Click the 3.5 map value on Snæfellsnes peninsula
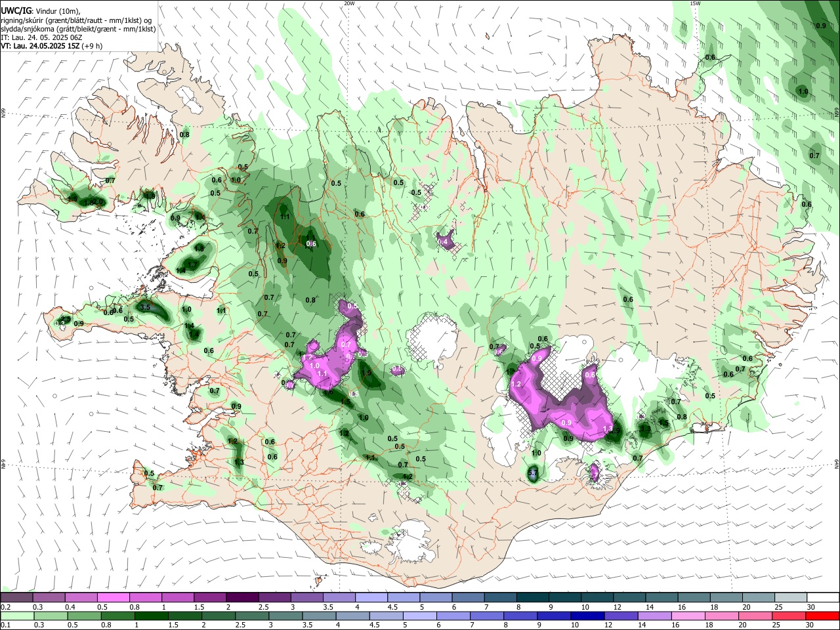Viewport: 840px width, 630px height. coord(146,307)
